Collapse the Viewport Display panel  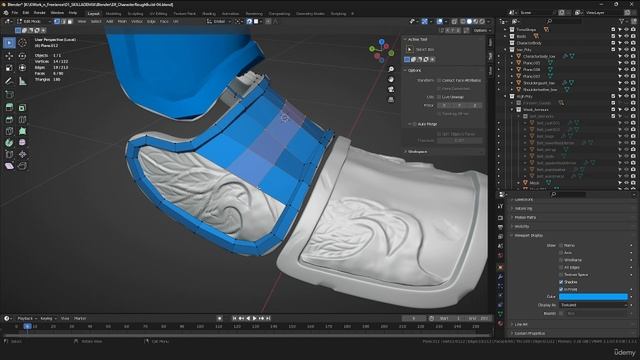tap(528, 236)
